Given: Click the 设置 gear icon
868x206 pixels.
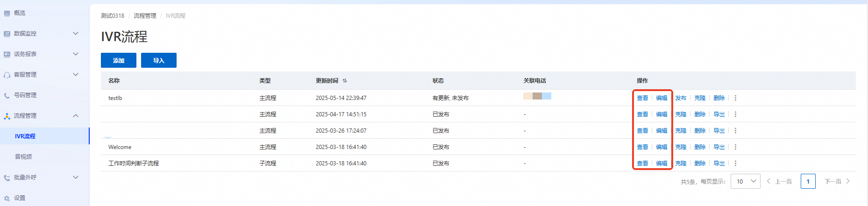Looking at the screenshot, I should (x=7, y=198).
